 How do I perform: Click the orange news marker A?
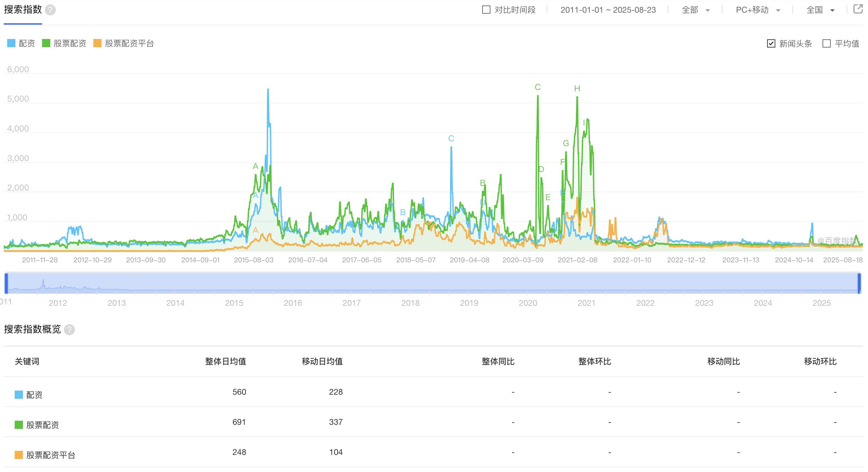tap(255, 231)
